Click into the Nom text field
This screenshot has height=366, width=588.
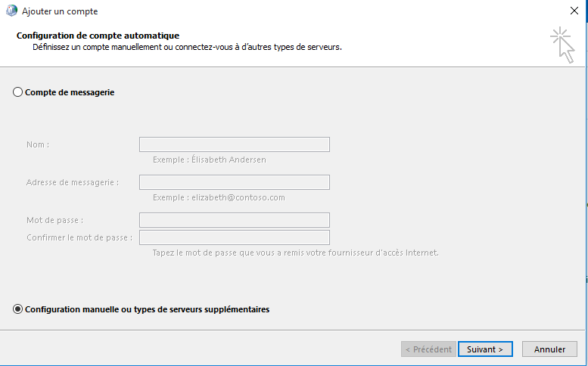click(234, 144)
